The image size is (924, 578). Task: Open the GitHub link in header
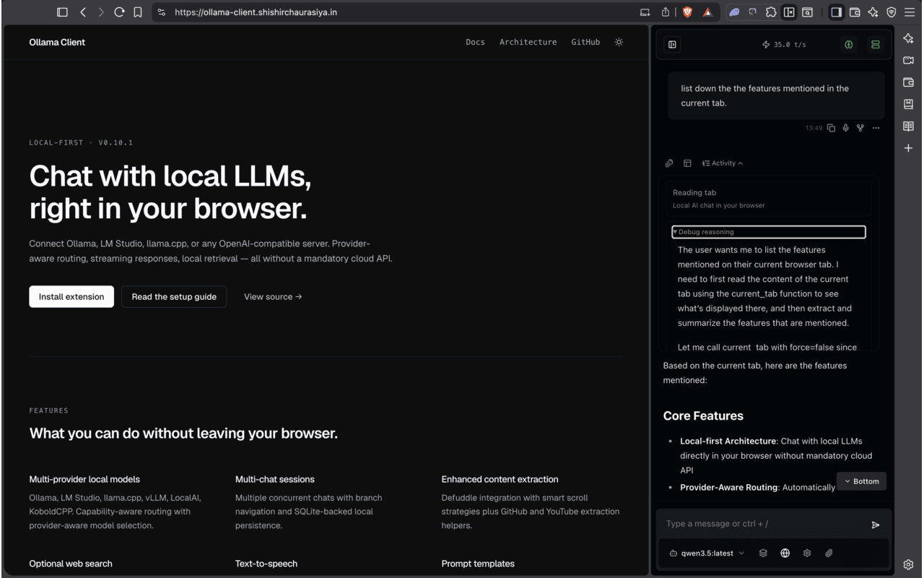(x=585, y=42)
